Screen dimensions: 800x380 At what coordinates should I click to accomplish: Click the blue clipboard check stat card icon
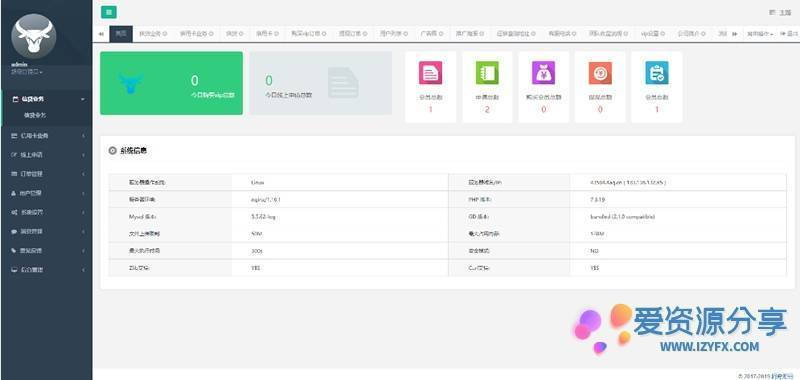(x=657, y=72)
